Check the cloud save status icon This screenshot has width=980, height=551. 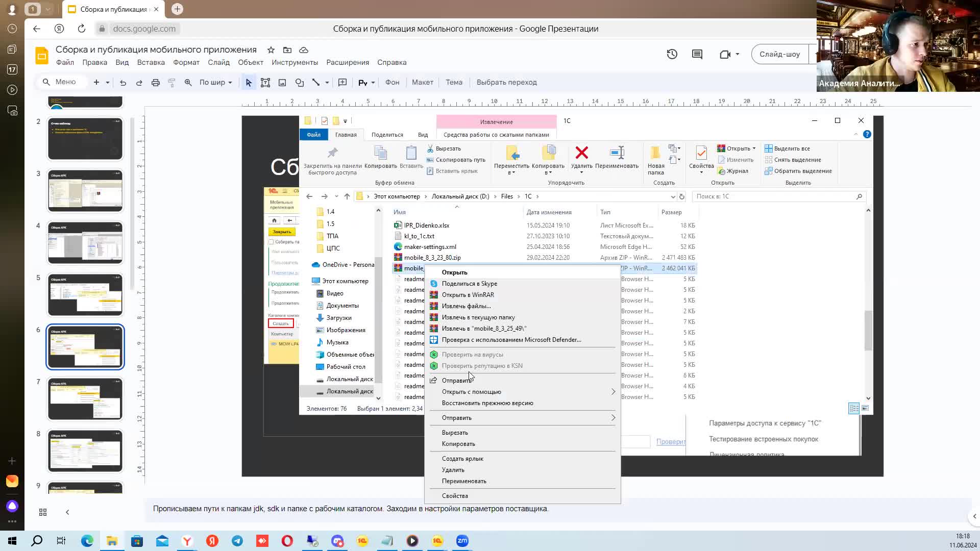[x=304, y=50]
